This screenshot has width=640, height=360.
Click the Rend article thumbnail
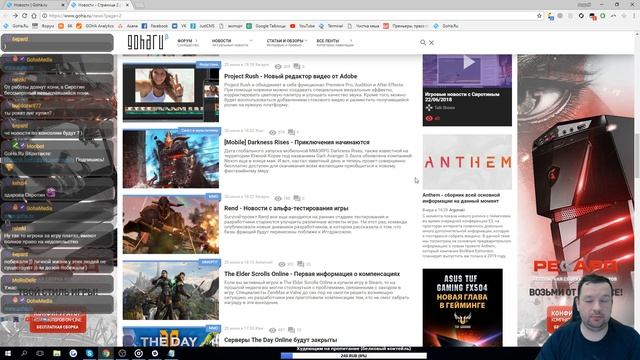(171, 224)
